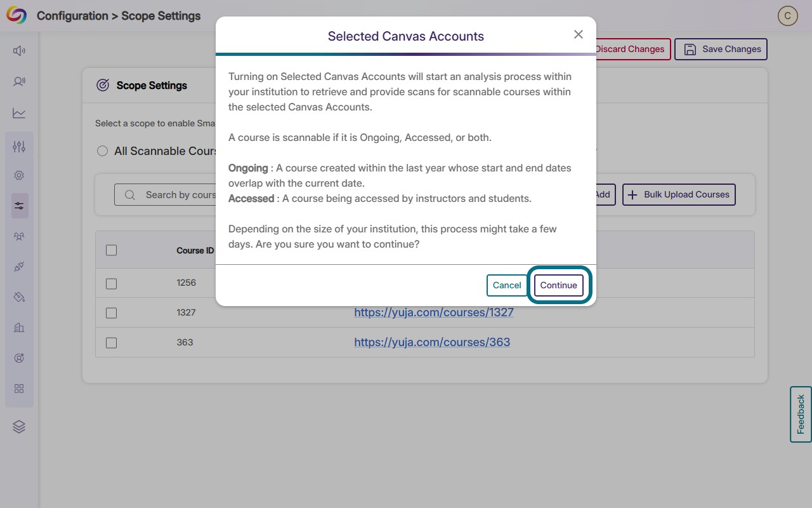Image resolution: width=812 pixels, height=508 pixels.
Task: Click the Save Changes button
Action: click(721, 49)
